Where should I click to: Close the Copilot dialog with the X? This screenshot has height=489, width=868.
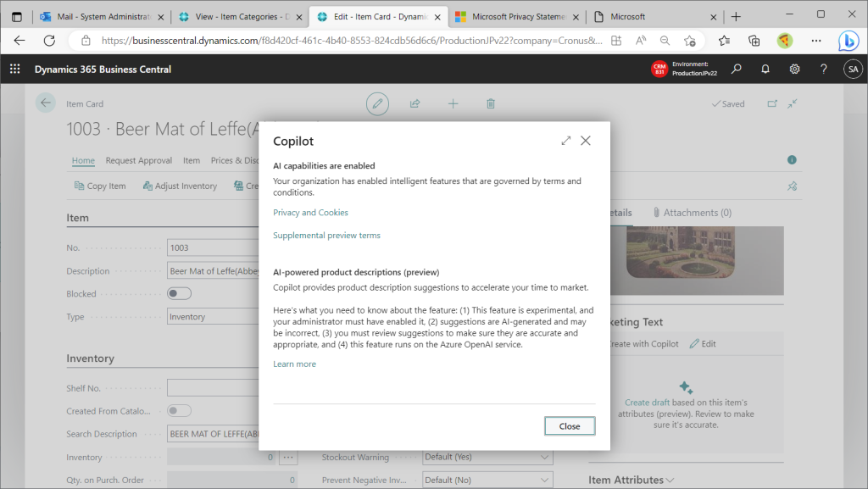(586, 141)
